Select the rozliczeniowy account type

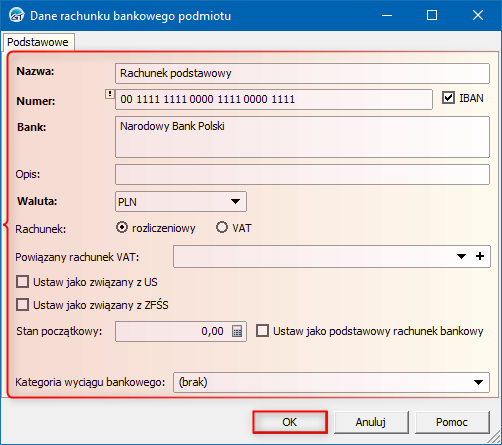[122, 228]
